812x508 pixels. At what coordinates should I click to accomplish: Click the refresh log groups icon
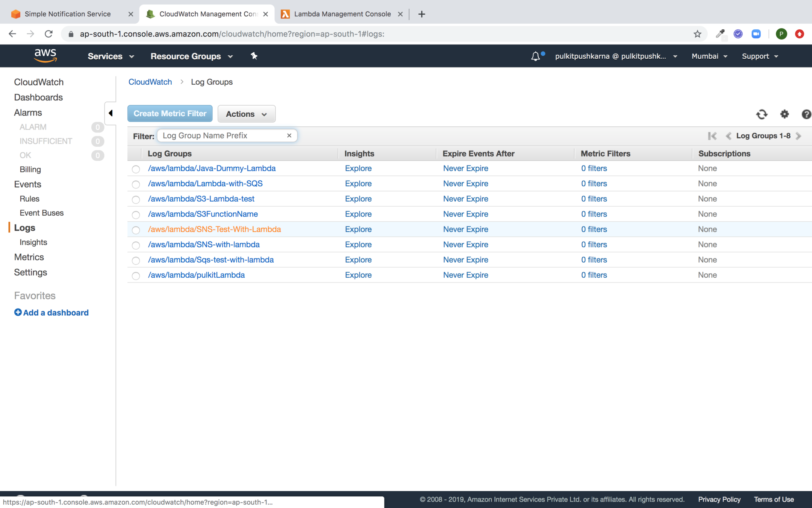click(762, 114)
